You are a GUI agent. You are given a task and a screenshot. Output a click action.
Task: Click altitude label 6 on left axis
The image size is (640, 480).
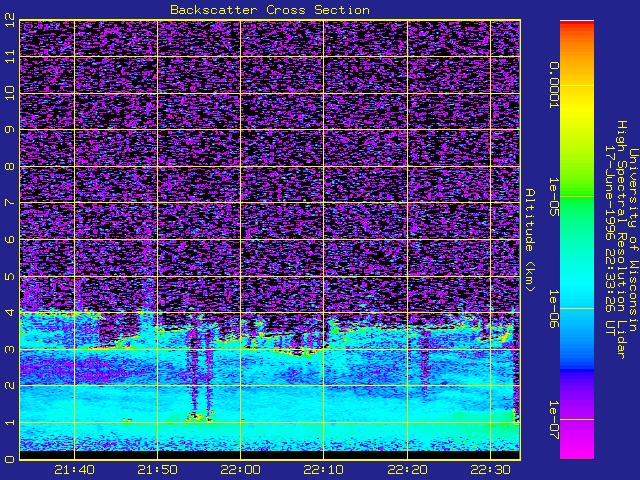tap(10, 239)
